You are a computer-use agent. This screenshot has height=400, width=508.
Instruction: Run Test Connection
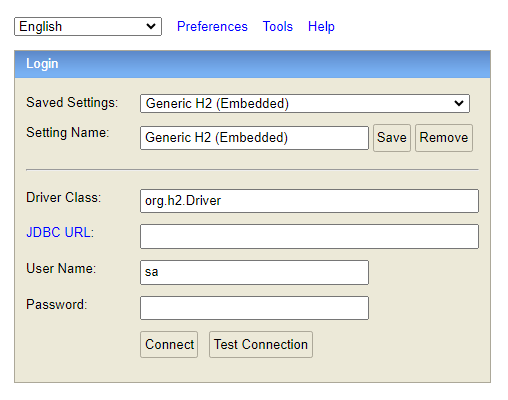(261, 344)
